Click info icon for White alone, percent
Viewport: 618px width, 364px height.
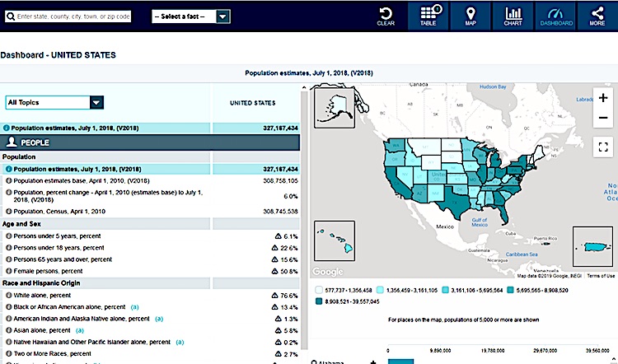coord(9,295)
